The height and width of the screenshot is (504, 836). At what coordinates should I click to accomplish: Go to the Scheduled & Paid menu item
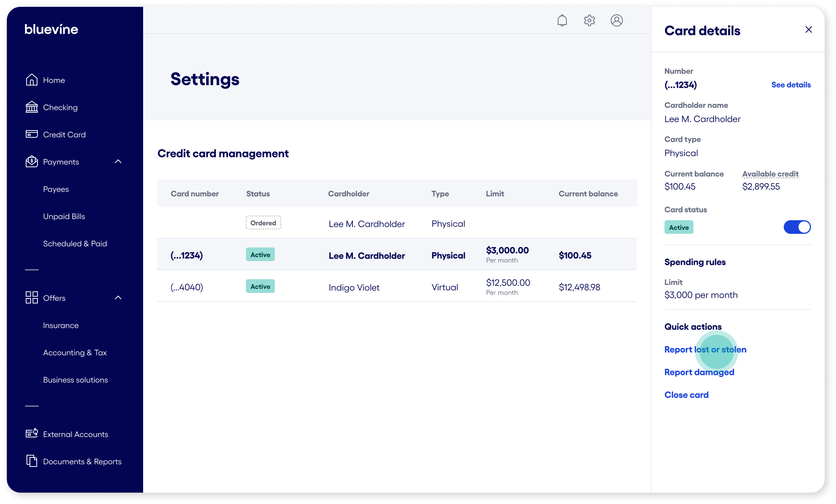[75, 244]
